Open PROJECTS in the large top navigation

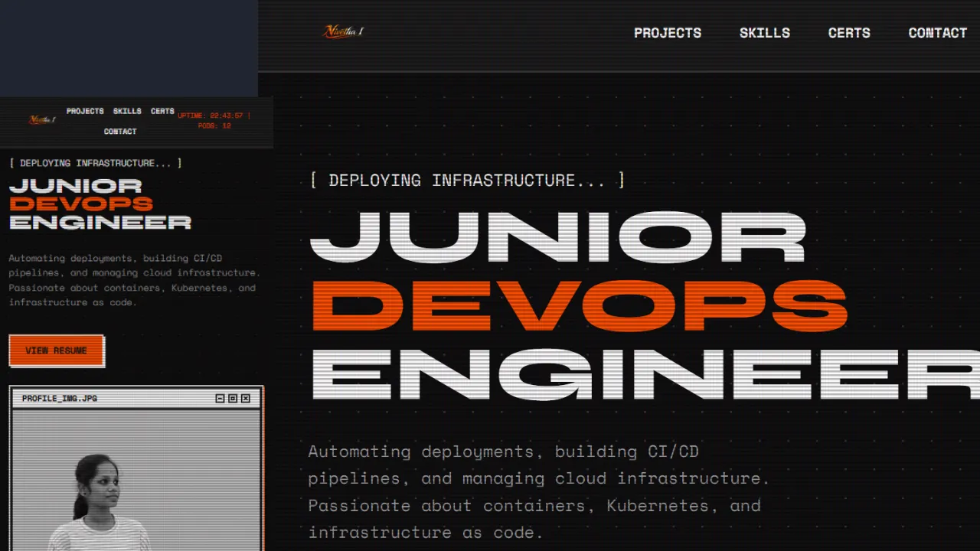coord(667,33)
